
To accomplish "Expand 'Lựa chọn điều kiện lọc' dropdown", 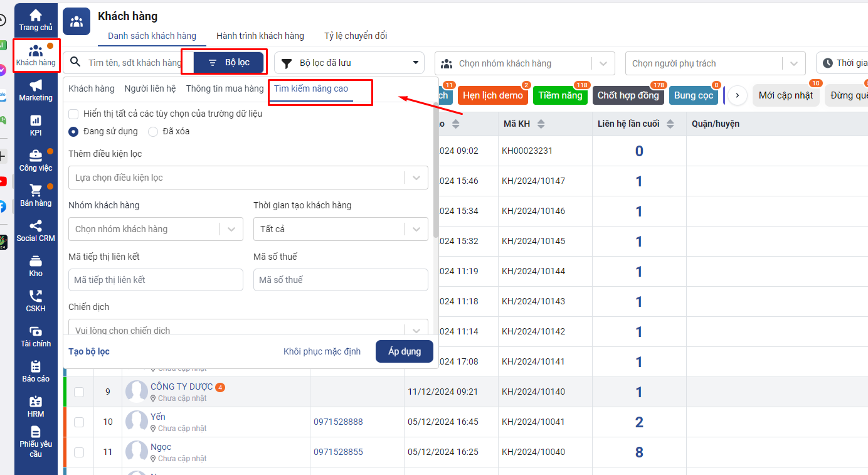I will tap(248, 178).
